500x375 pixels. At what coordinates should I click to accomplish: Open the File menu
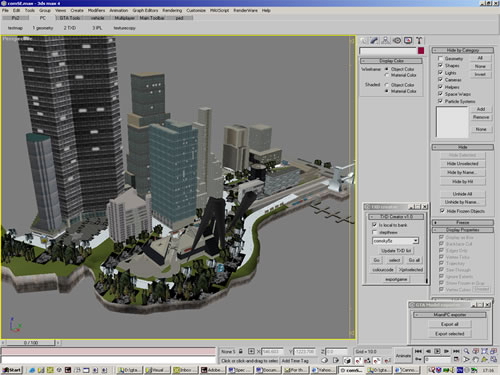point(5,10)
